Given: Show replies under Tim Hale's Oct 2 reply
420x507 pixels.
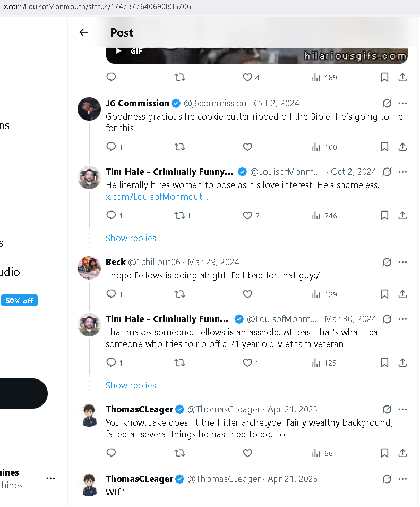Looking at the screenshot, I should pos(131,238).
